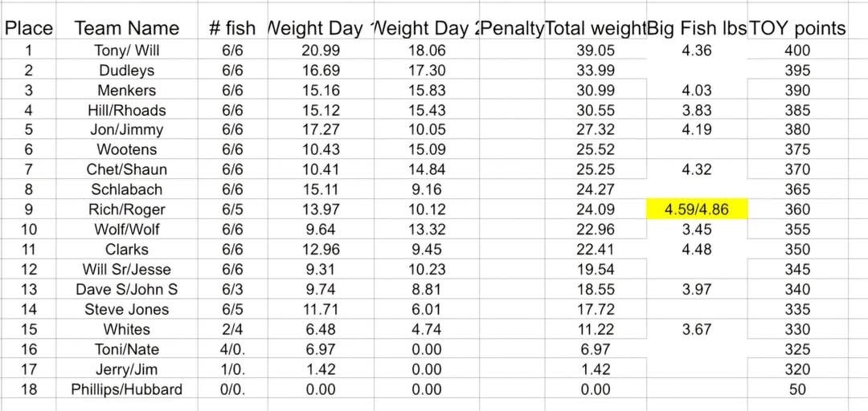The image size is (868, 411).
Task: Select the 17.30 Day 2 weight cell
Action: (426, 71)
